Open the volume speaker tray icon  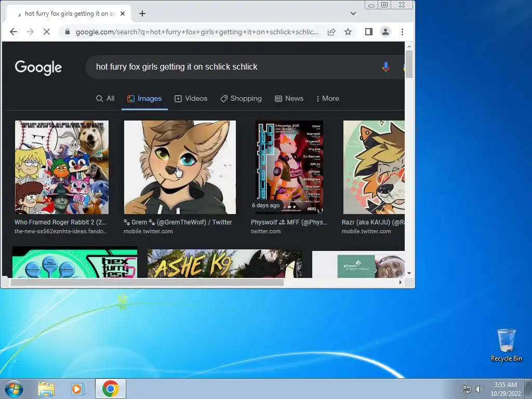[480, 389]
